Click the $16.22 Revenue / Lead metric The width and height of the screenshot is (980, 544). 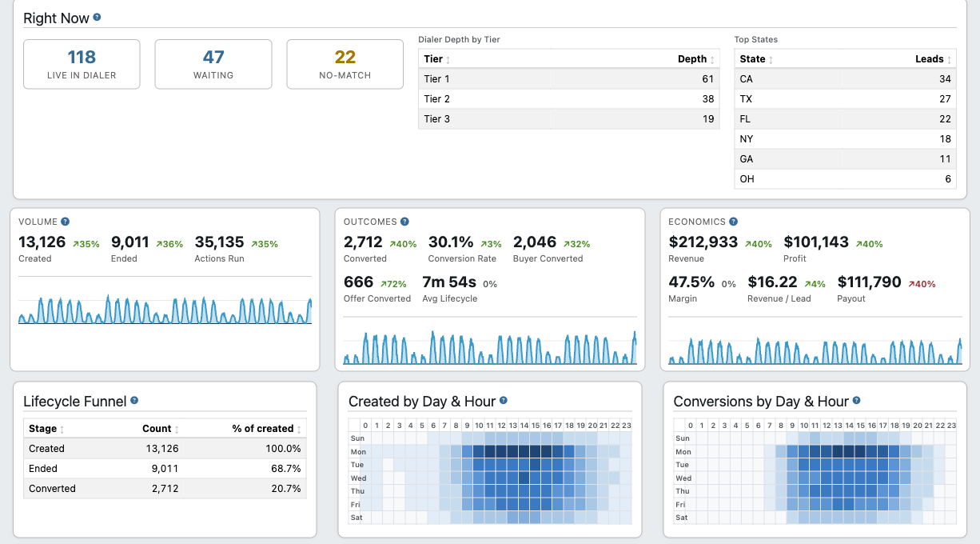coord(787,289)
